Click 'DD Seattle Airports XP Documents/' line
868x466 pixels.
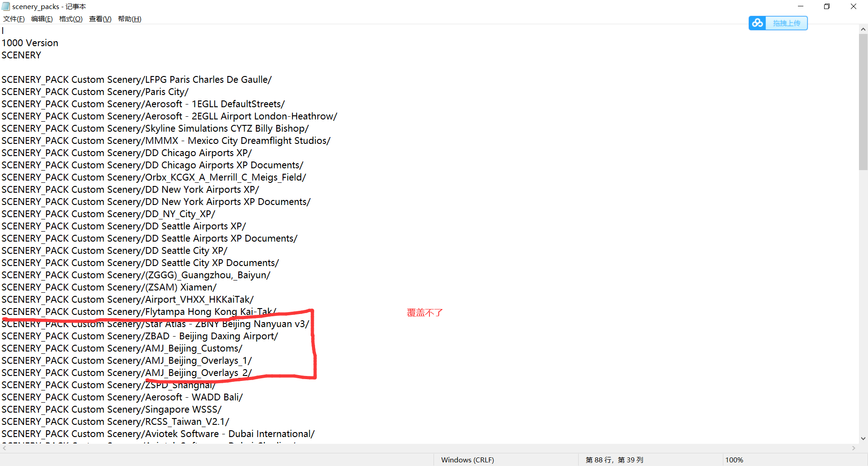150,238
